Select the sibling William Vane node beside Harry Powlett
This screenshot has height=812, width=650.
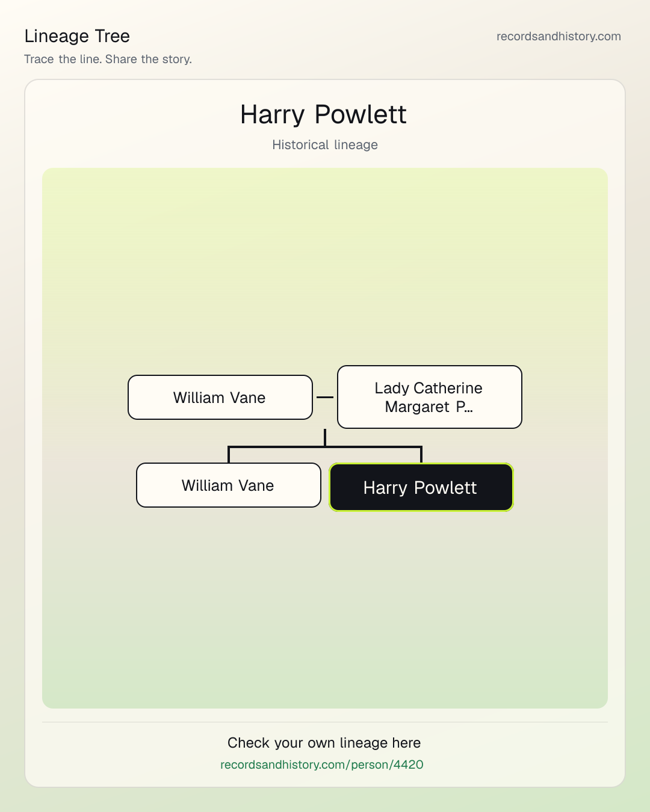click(x=229, y=485)
